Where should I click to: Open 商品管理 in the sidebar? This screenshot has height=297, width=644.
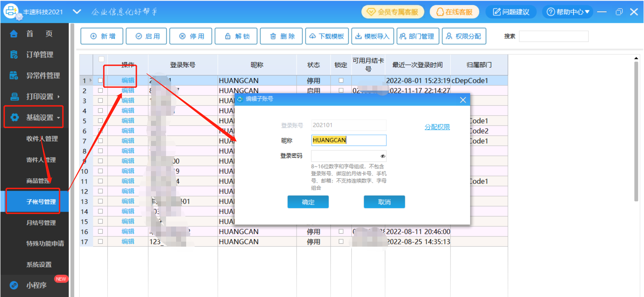[38, 181]
